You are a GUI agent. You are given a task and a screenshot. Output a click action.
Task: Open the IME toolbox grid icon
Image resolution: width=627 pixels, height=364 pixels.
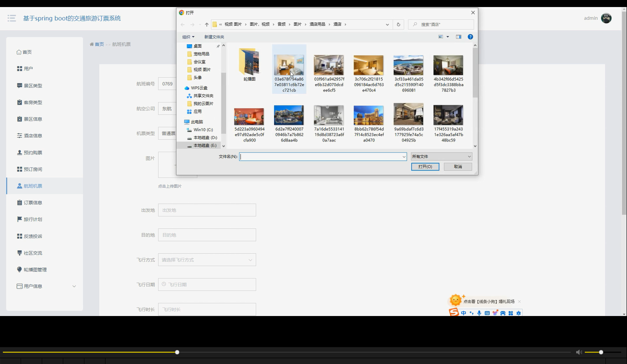(x=511, y=313)
